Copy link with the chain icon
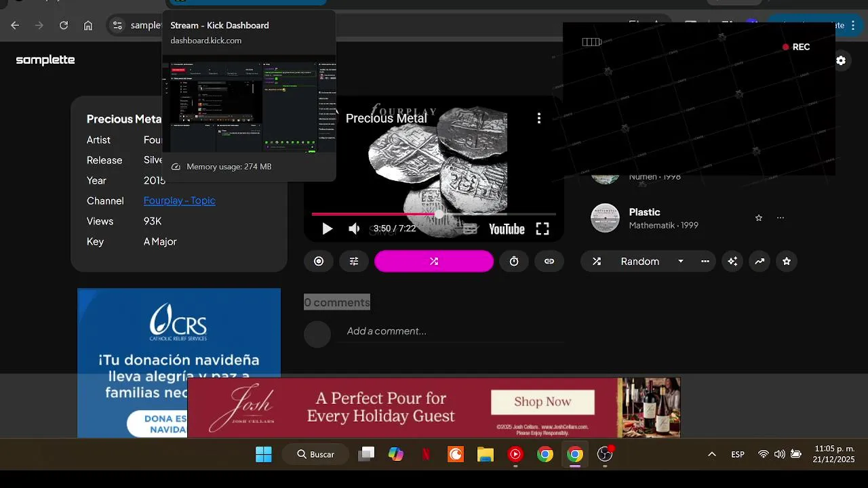 pyautogui.click(x=549, y=261)
